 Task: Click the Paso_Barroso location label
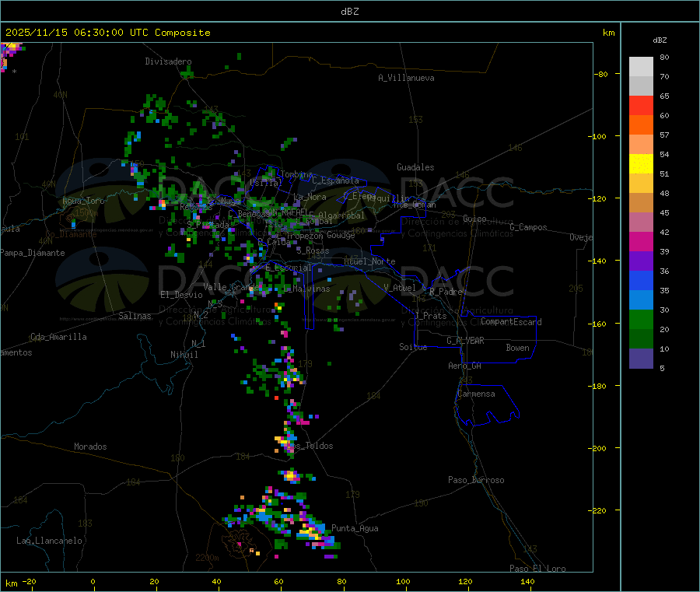pos(476,480)
